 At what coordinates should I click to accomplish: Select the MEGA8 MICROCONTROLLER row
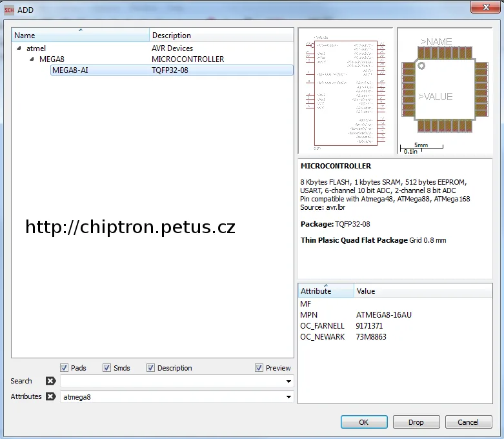coord(153,59)
